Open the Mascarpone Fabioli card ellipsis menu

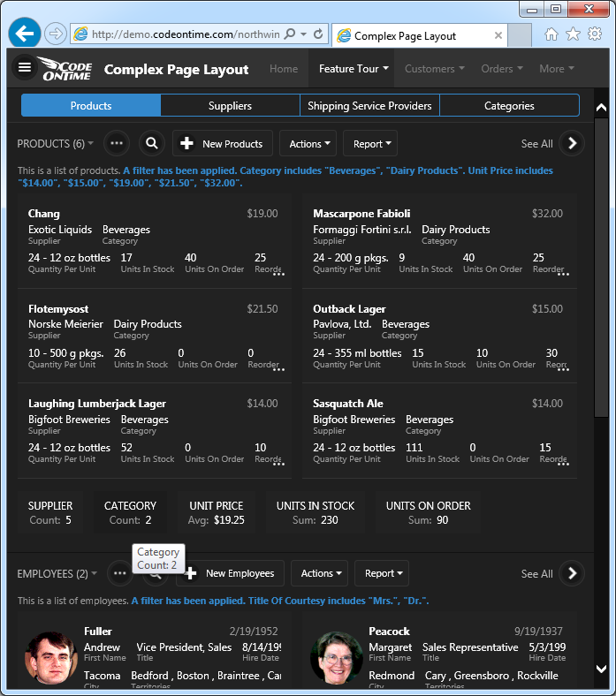pos(563,274)
